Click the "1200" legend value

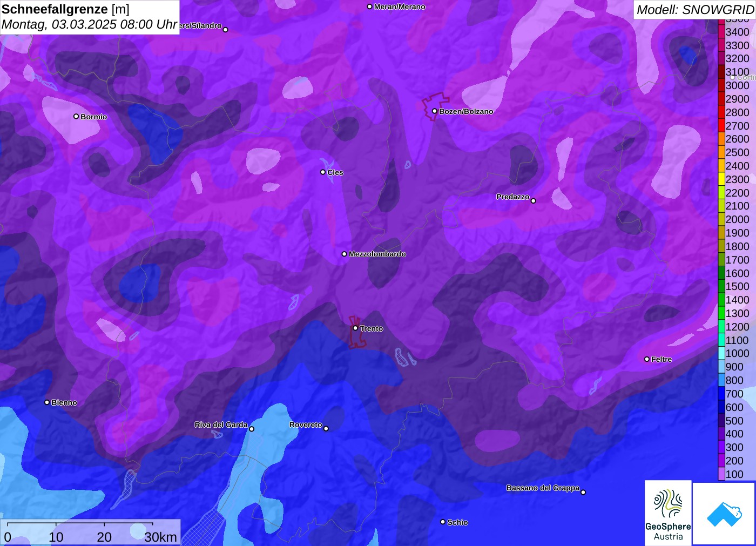click(738, 327)
